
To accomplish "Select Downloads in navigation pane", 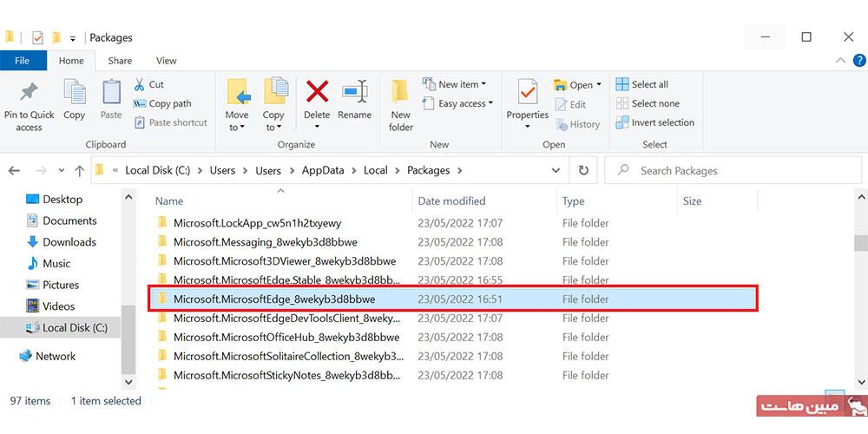I will [x=62, y=242].
